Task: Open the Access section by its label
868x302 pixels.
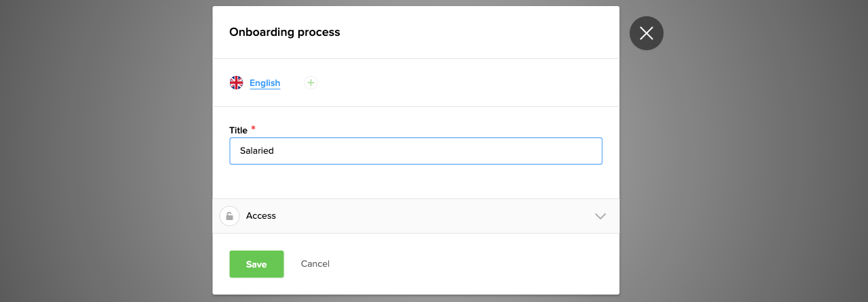Action: pyautogui.click(x=261, y=216)
